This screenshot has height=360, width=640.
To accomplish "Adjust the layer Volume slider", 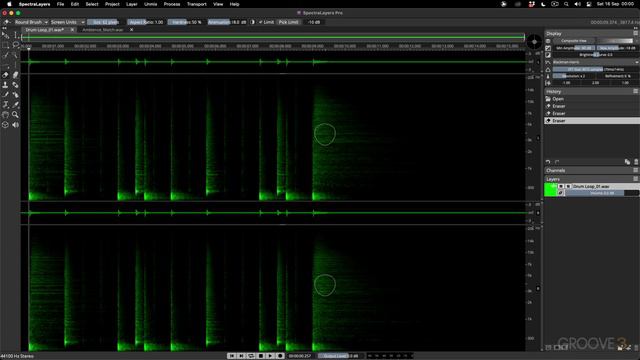I will tap(602, 193).
